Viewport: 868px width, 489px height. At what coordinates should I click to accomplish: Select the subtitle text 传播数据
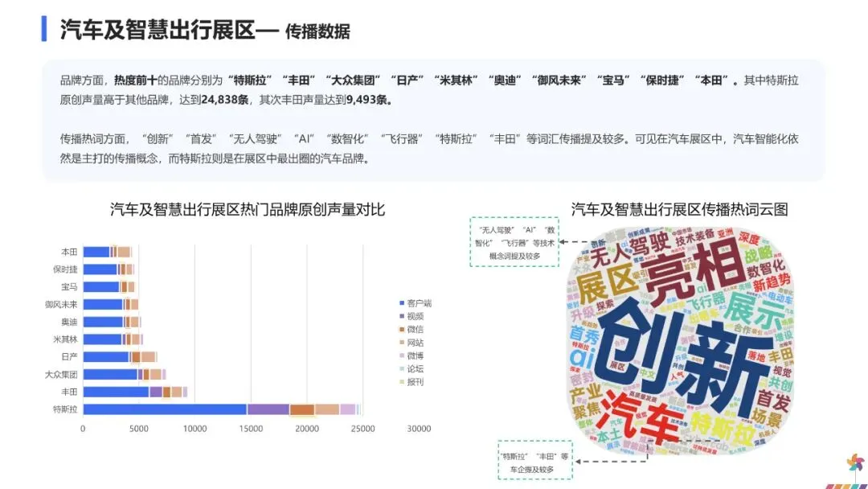pyautogui.click(x=317, y=31)
